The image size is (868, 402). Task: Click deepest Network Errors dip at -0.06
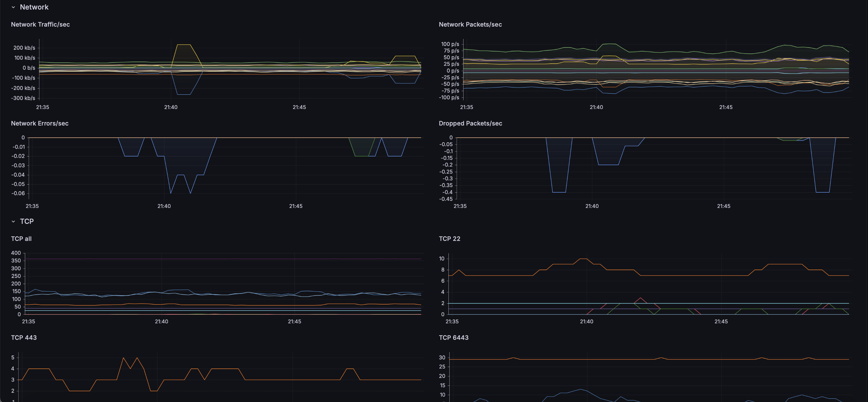170,193
